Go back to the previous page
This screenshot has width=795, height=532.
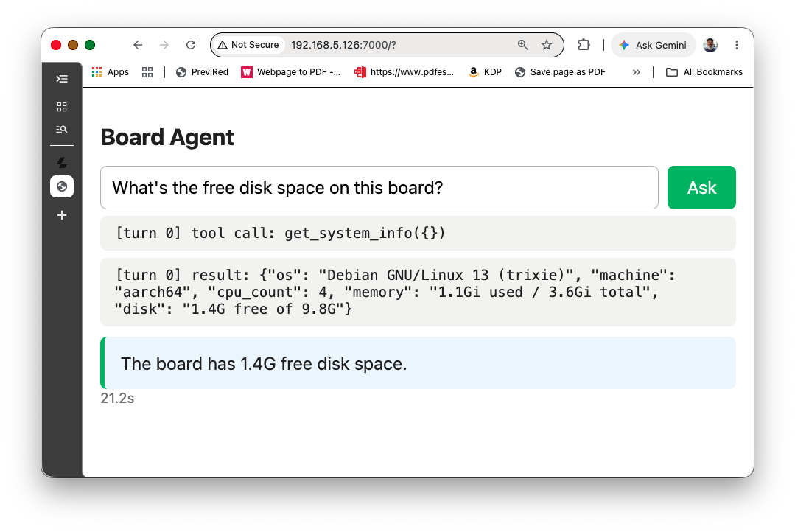point(138,45)
